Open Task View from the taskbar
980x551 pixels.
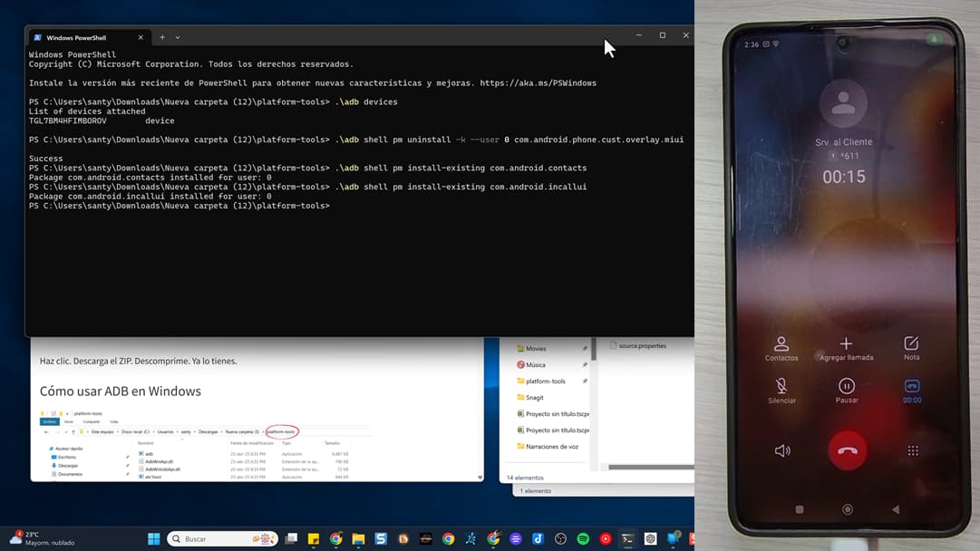(x=291, y=539)
